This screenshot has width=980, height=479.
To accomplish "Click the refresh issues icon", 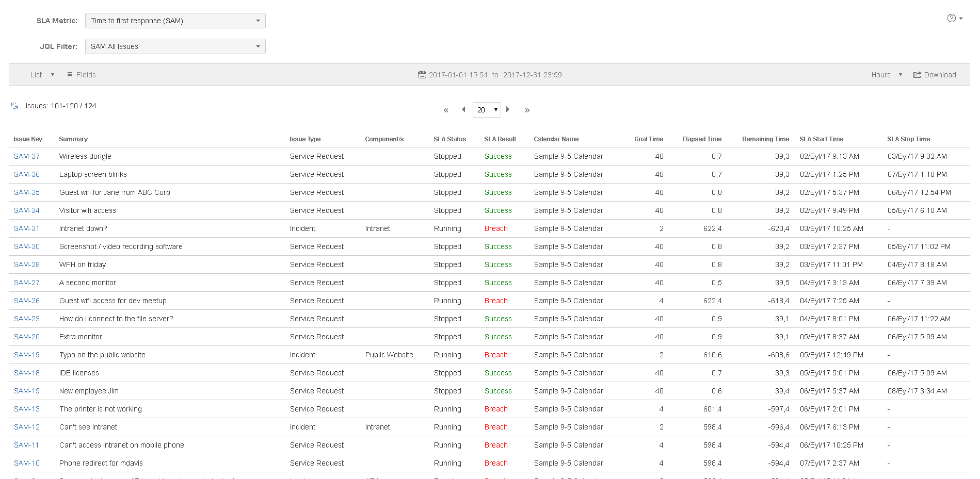I will coord(14,106).
